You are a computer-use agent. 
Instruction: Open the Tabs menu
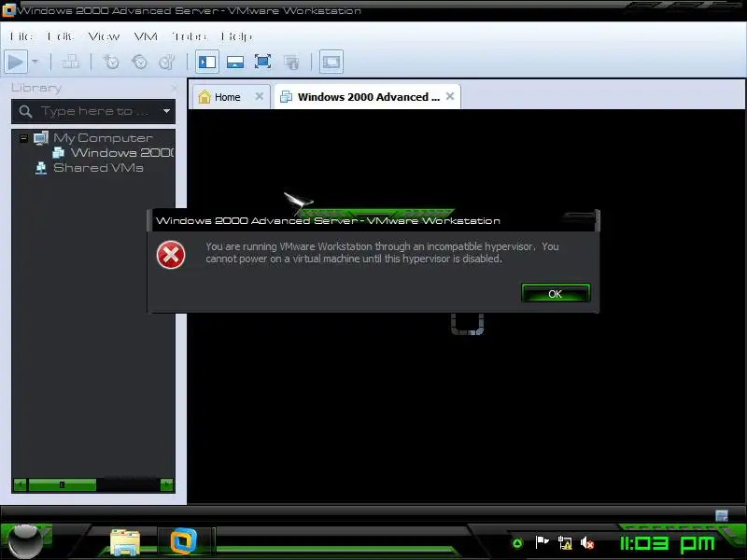190,36
